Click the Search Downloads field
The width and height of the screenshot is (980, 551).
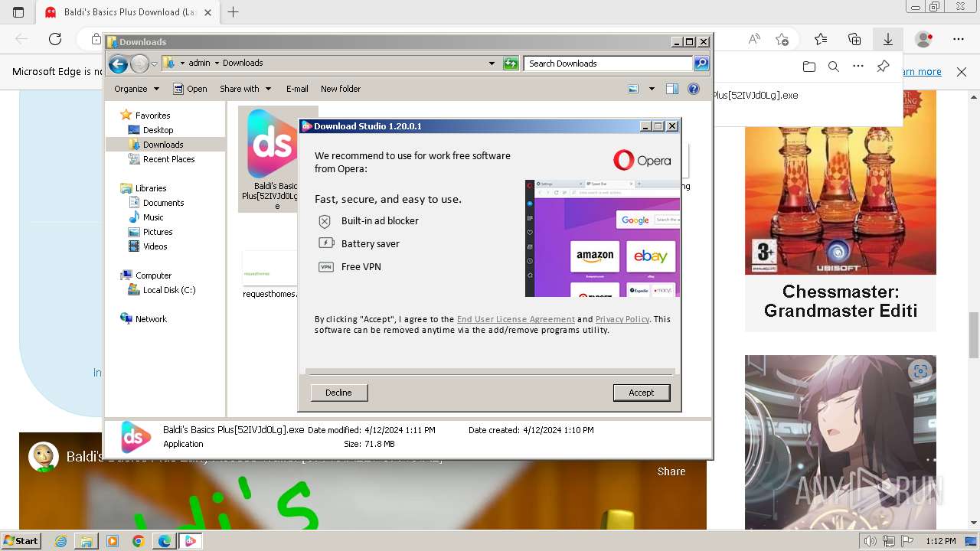point(609,64)
